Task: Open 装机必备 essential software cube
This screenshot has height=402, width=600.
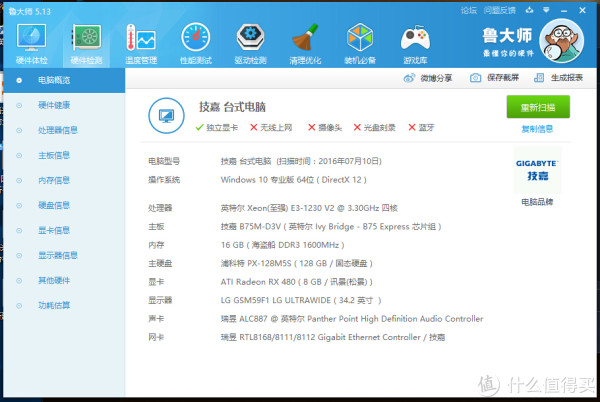Action: [x=360, y=44]
